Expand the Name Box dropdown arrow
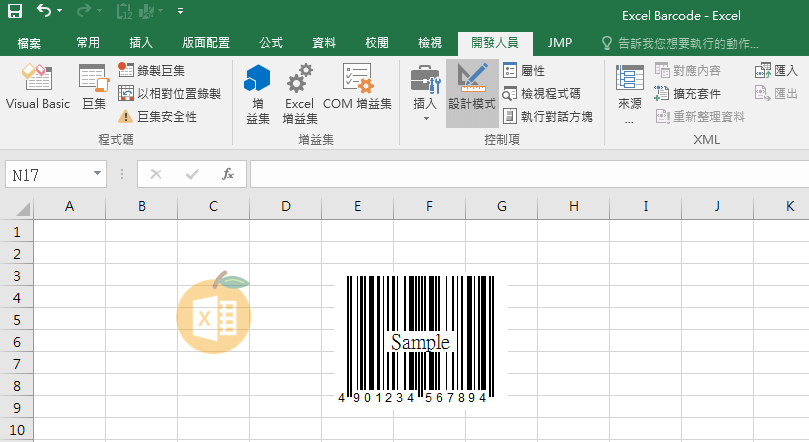Viewport: 809px width, 442px height. tap(98, 174)
